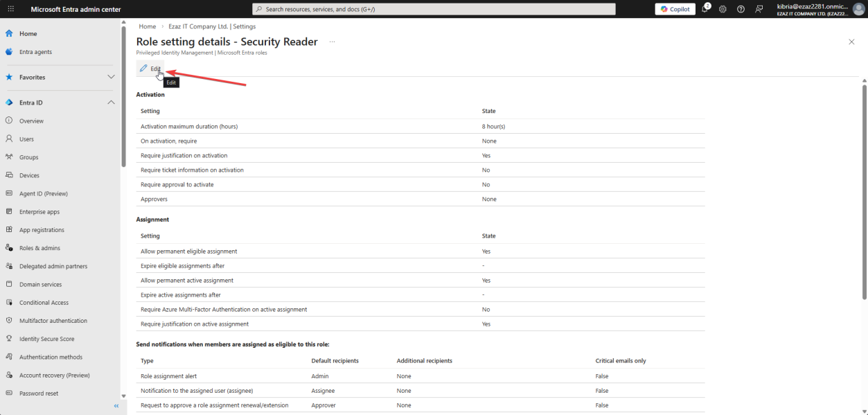This screenshot has width=868, height=415.
Task: Click 'Expire active assignments after' row
Action: pos(420,294)
